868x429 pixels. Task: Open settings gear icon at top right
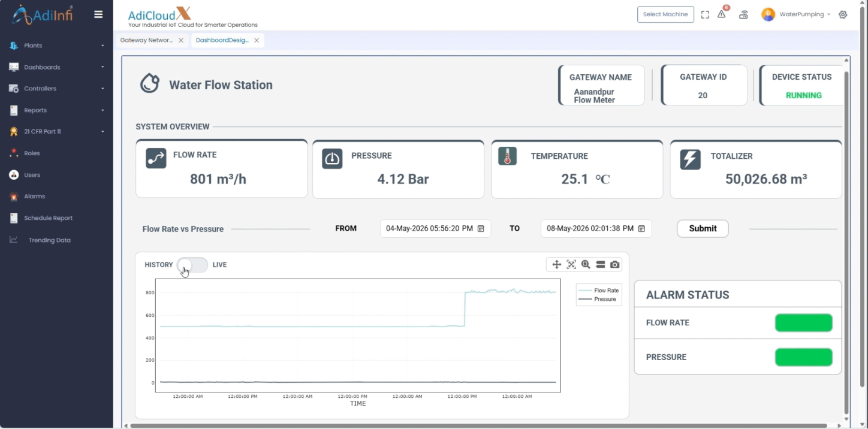tap(843, 14)
